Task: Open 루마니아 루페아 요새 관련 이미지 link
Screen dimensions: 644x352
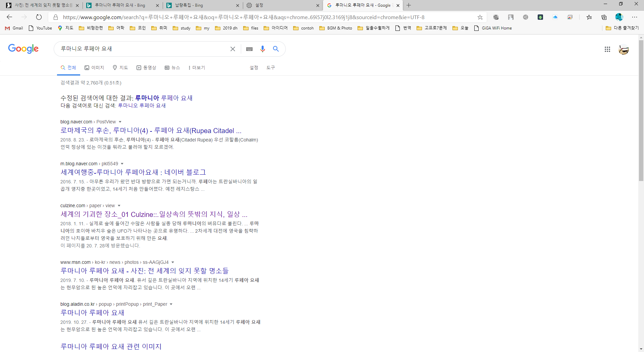Action: click(x=111, y=346)
